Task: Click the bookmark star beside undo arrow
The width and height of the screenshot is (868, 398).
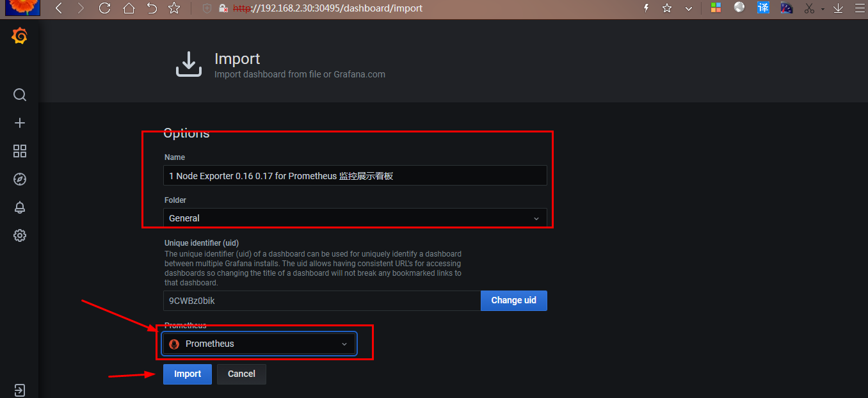Action: [174, 8]
